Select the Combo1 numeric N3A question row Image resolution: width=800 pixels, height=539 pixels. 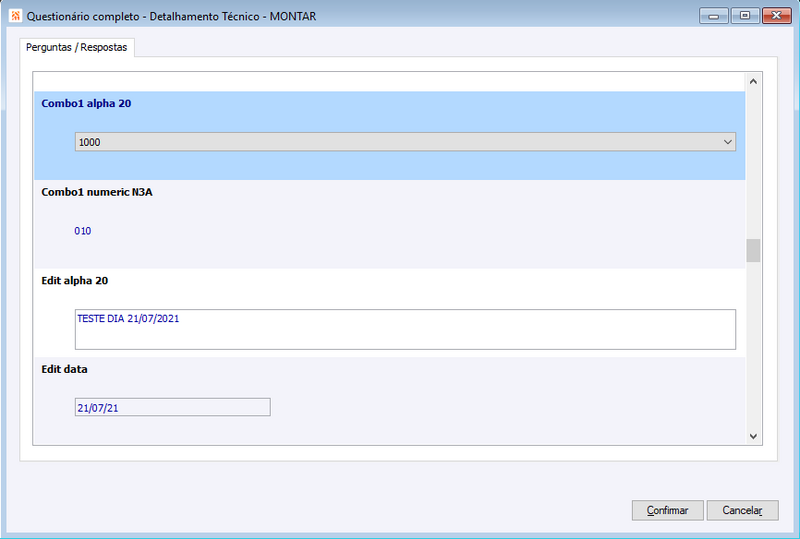tap(390, 224)
